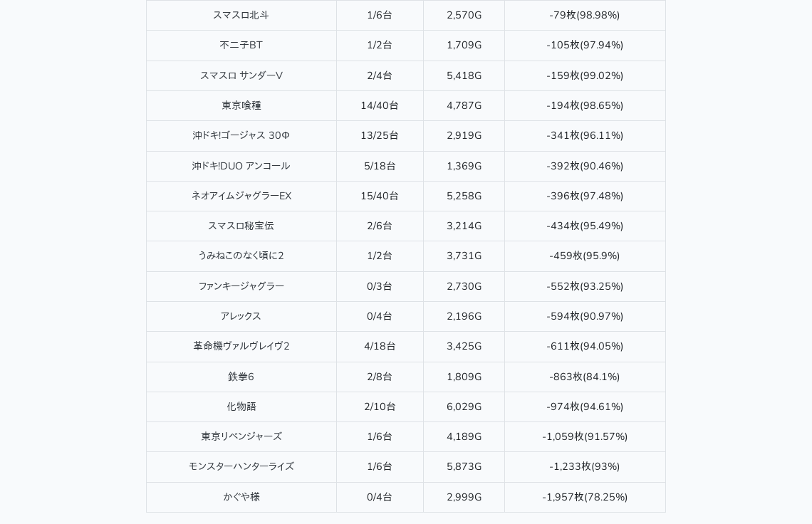Viewport: 812px width, 524px height.
Task: Open スマスロ サンダーV entry
Action: [241, 75]
